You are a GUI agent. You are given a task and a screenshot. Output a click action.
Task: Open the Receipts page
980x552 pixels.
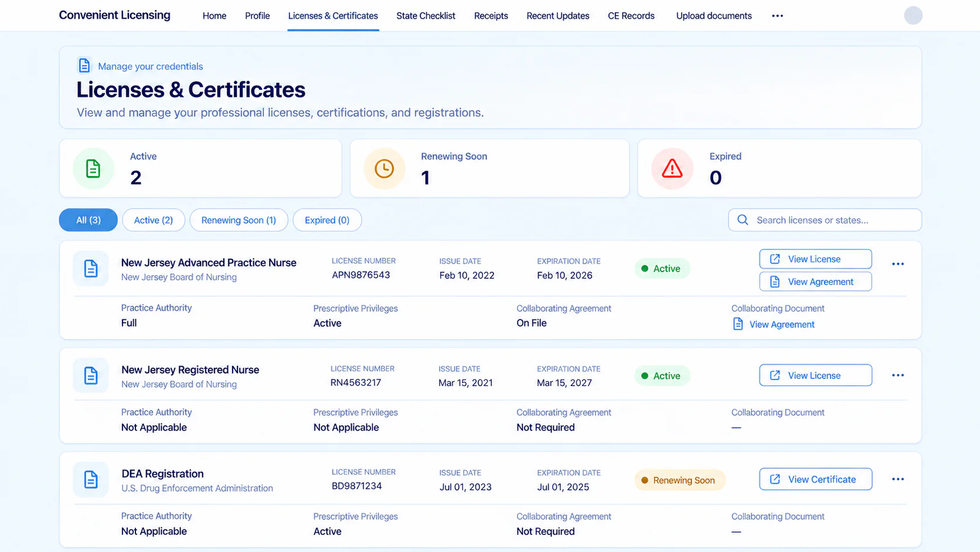[491, 16]
